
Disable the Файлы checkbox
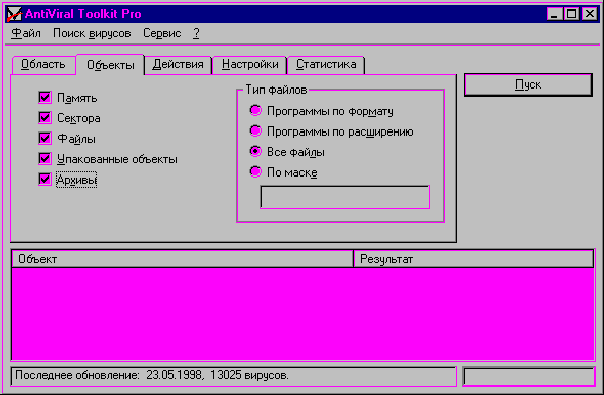click(x=45, y=138)
